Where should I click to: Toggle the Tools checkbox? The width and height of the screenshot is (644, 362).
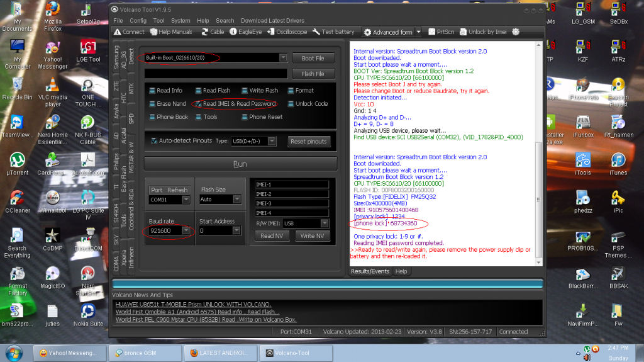(x=199, y=117)
